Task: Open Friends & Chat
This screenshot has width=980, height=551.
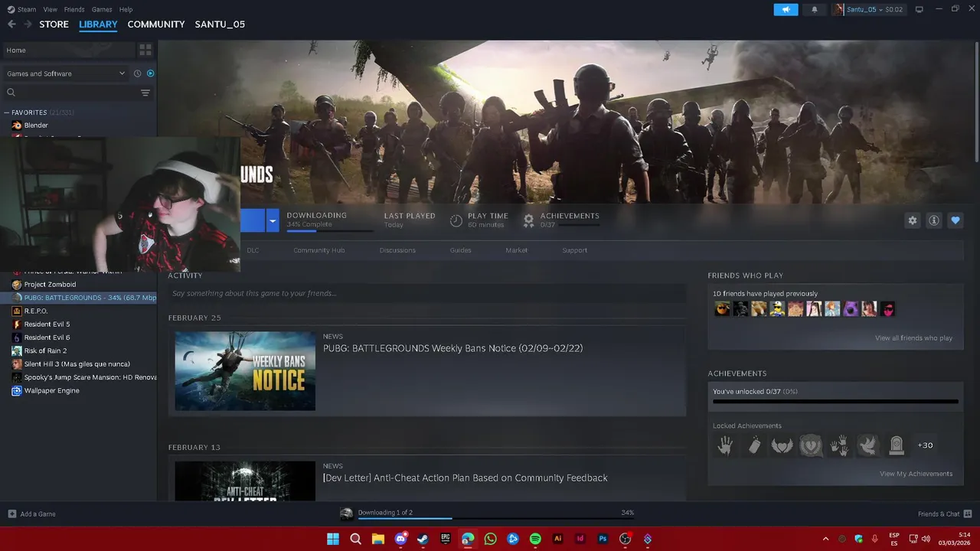Action: [945, 514]
